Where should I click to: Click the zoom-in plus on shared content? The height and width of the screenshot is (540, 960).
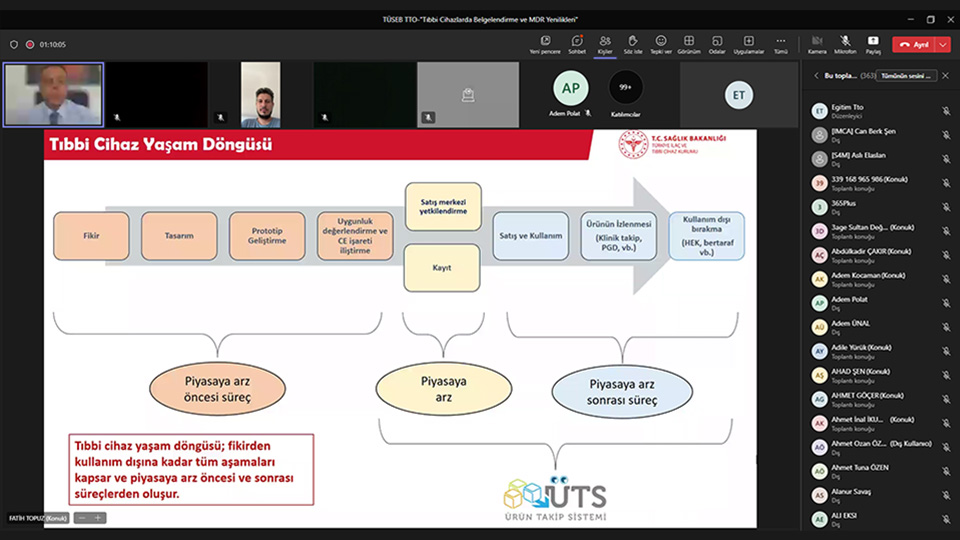[98, 518]
